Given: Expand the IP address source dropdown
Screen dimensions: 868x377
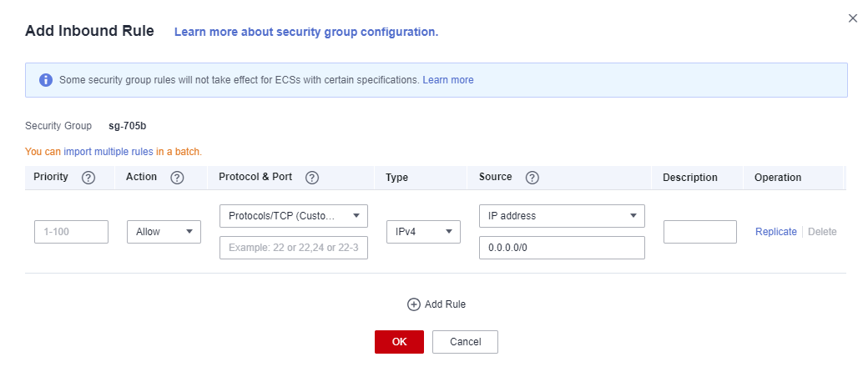Looking at the screenshot, I should pyautogui.click(x=562, y=216).
